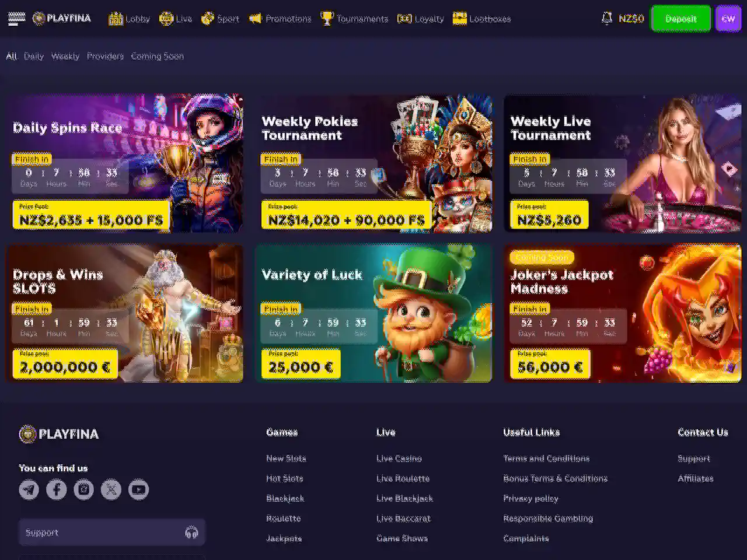Follow the Responsible Gambling link
Image resolution: width=747 pixels, height=560 pixels.
click(548, 519)
